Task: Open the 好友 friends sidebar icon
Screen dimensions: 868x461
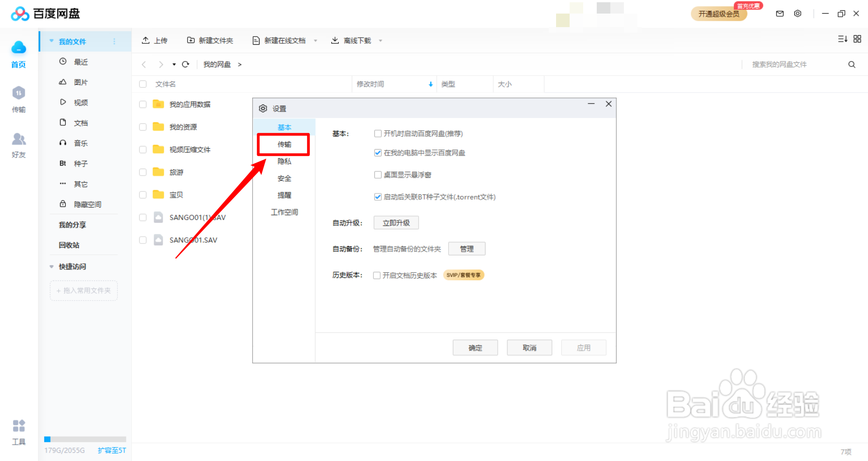Action: point(18,144)
